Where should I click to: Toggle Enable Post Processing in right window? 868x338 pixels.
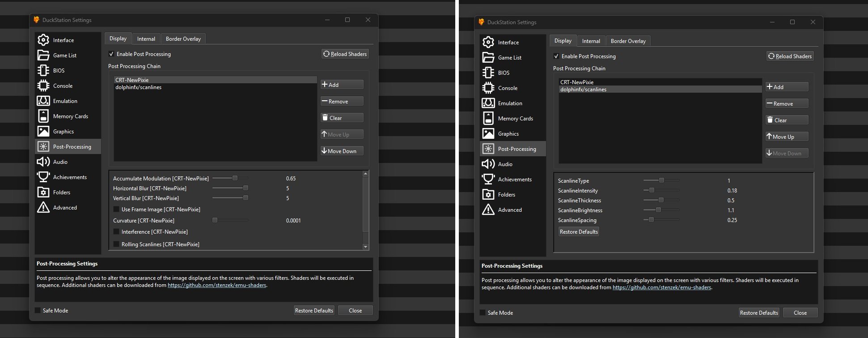(556, 56)
